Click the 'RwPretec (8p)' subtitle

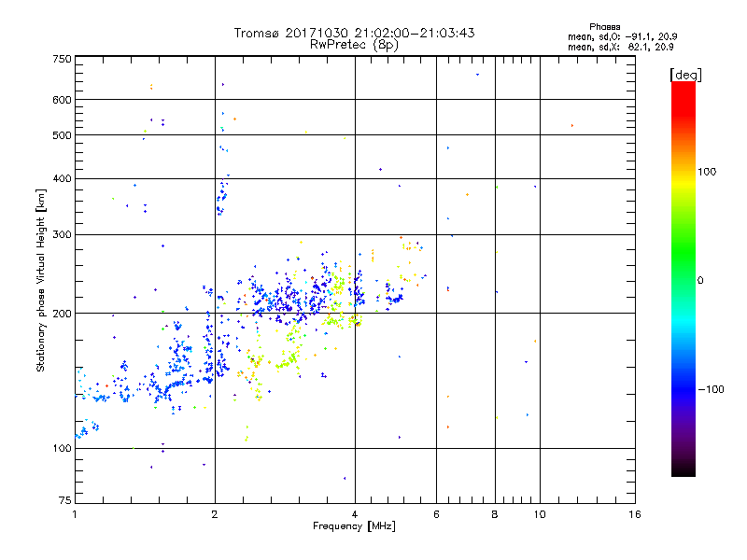coord(355,45)
